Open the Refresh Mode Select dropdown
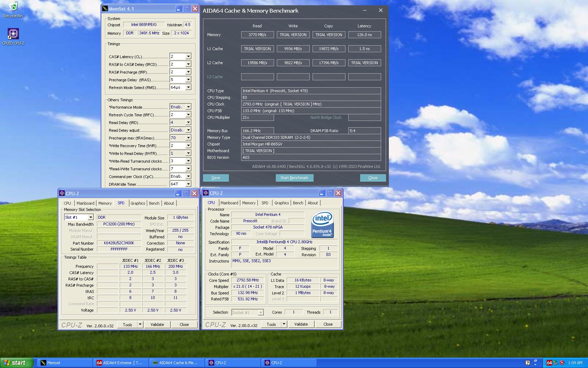This screenshot has width=588, height=368. tap(188, 87)
